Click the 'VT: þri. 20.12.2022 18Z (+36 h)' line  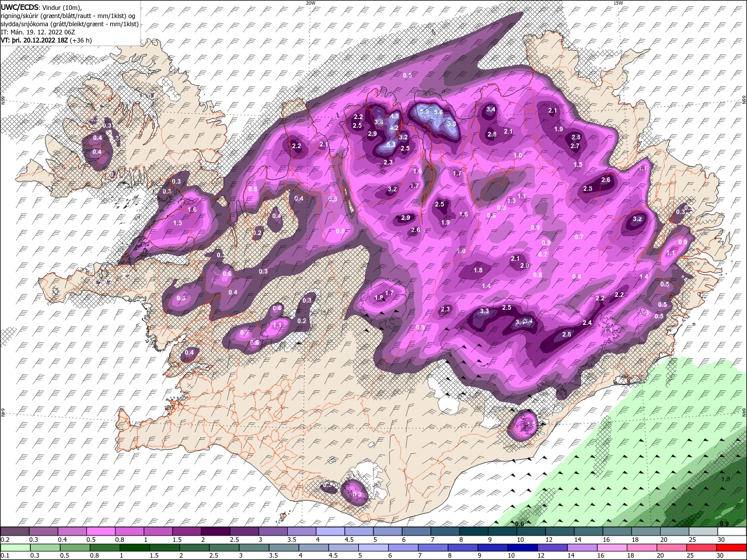point(46,41)
